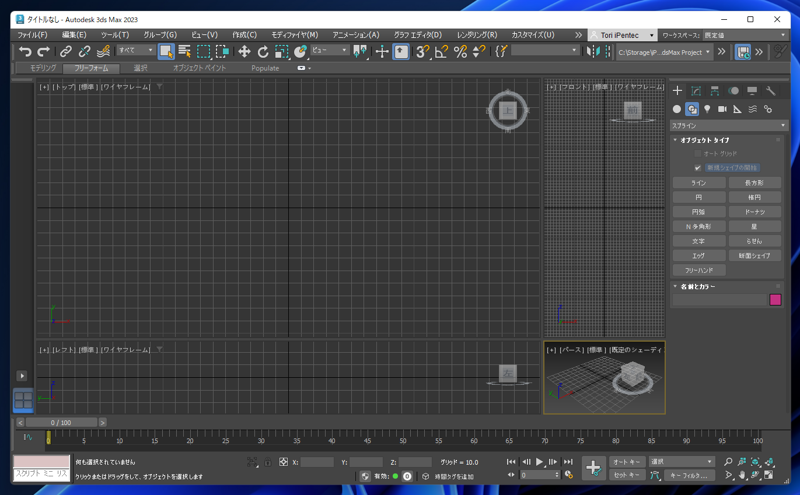
Task: Click the 長方形 spline button
Action: click(x=754, y=183)
